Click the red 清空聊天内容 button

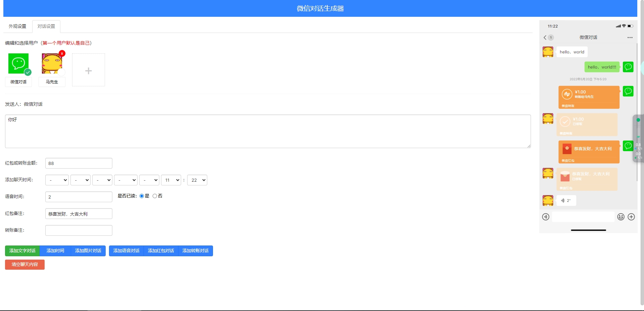[25, 265]
